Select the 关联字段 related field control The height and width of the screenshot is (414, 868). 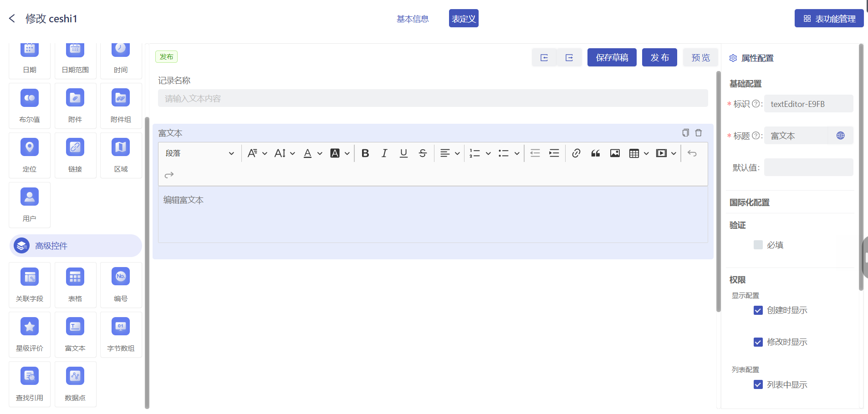pyautogui.click(x=30, y=285)
